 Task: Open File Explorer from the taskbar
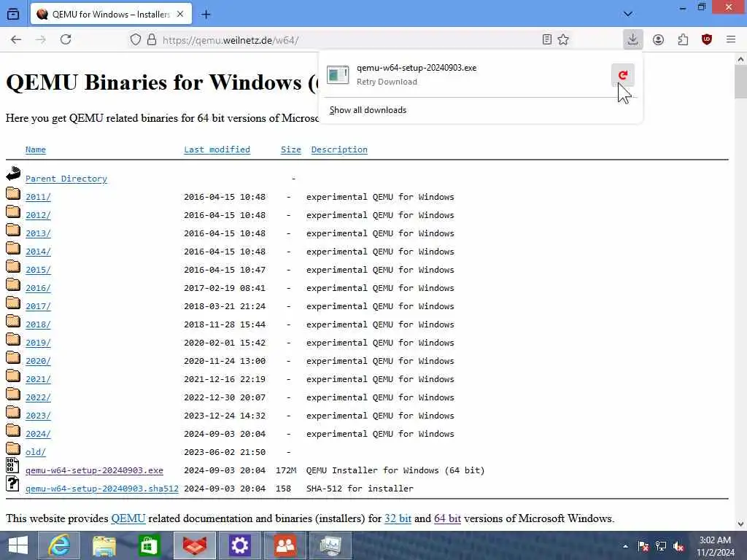coord(104,545)
